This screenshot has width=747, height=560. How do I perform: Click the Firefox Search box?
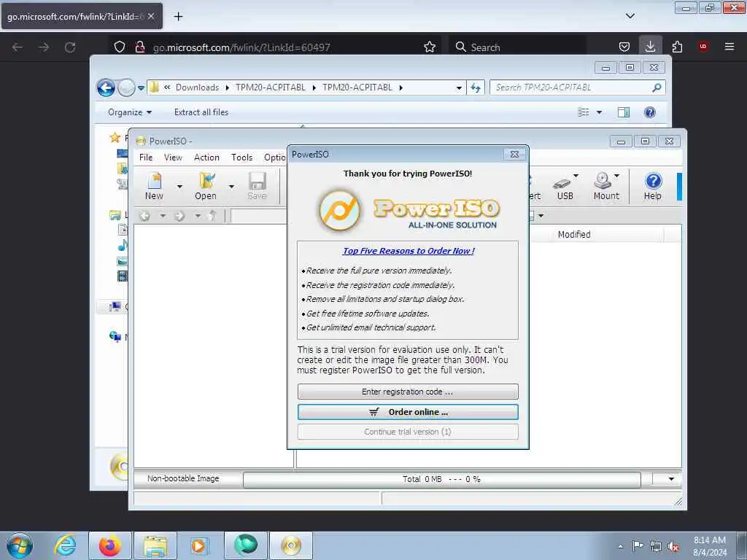[517, 47]
